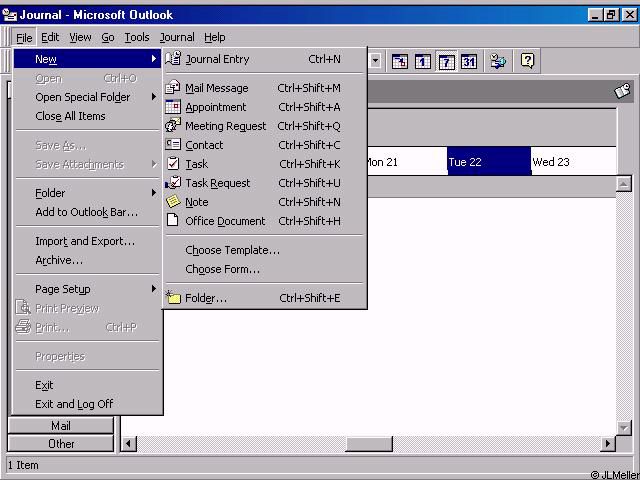Create a new Task item
Viewport: 640px width, 480px height.
(x=264, y=164)
